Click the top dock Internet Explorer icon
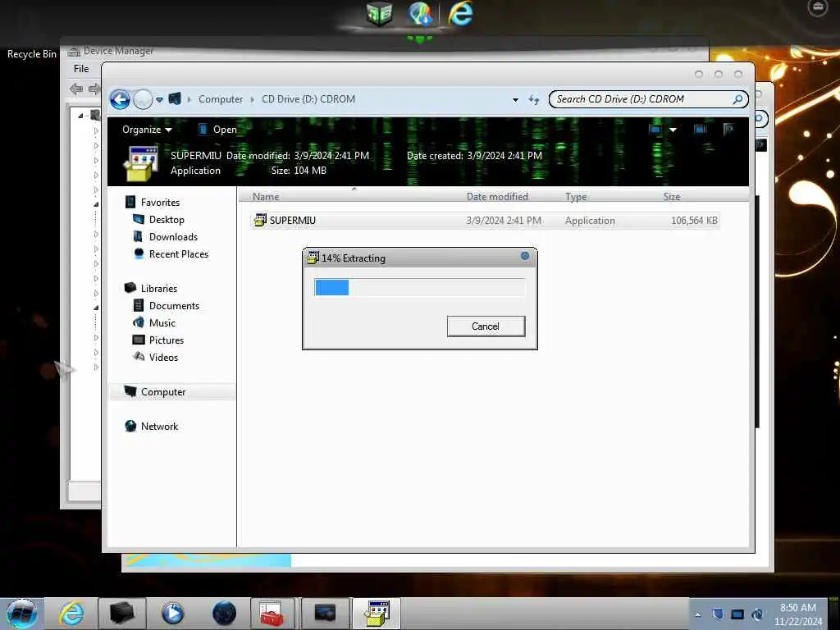This screenshot has height=630, width=840. click(461, 15)
